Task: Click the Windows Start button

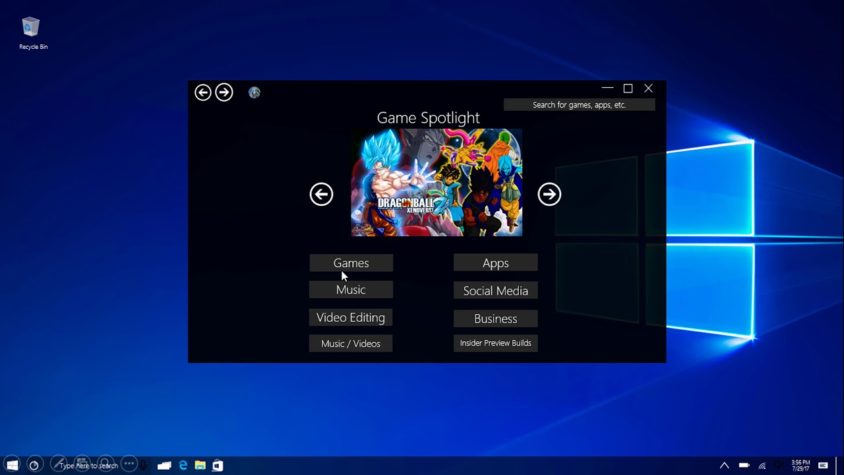Action: point(12,465)
